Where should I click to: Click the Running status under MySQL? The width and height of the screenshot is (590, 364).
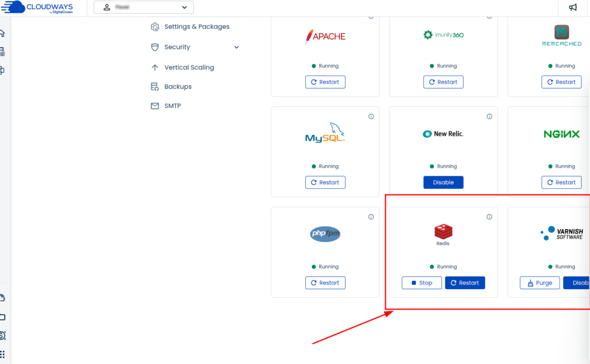tap(325, 166)
